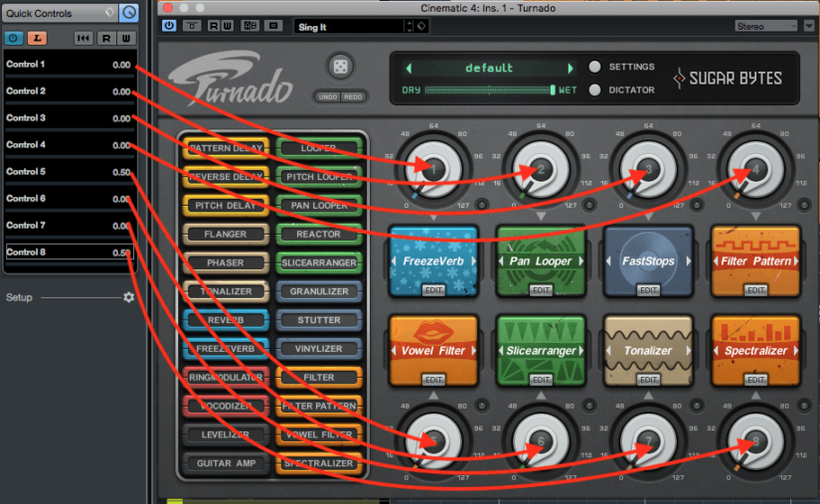
Task: Click the Quick Controls diamond preset icon
Action: (109, 12)
